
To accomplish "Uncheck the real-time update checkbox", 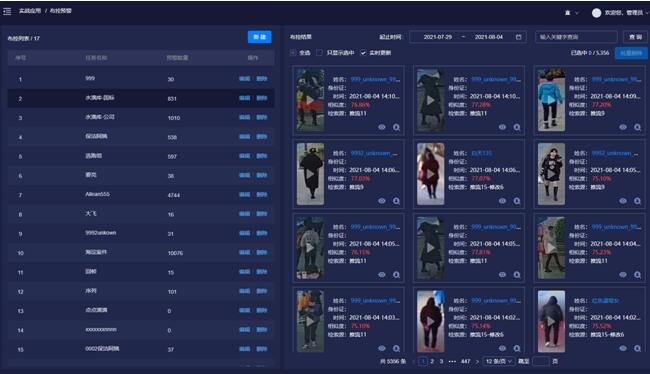I will 363,53.
